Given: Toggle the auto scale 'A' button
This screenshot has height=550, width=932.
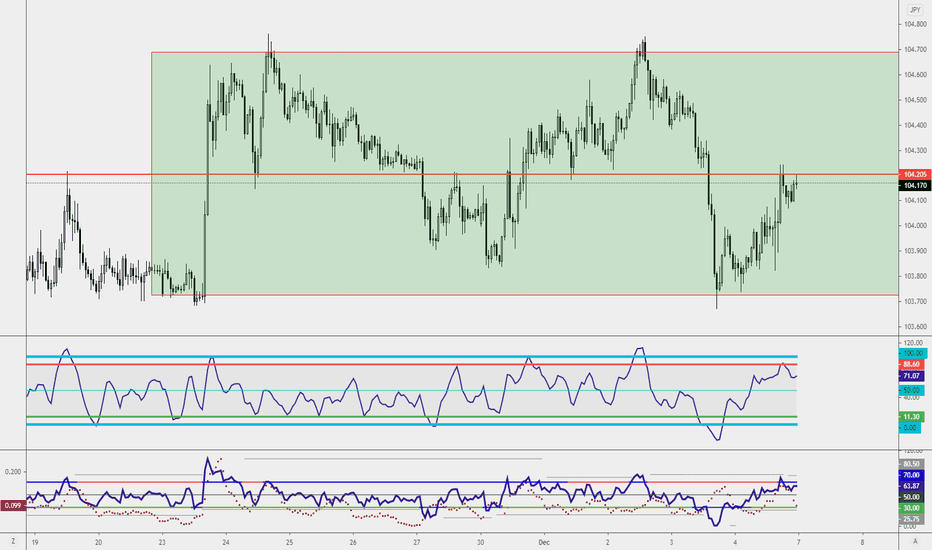Looking at the screenshot, I should point(915,542).
